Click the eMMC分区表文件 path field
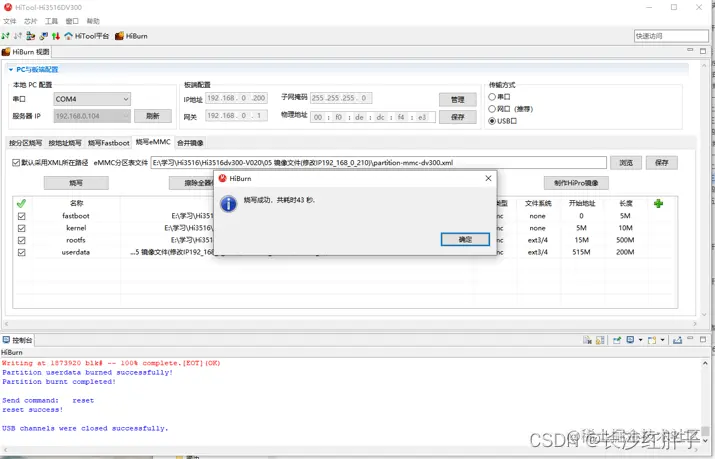This screenshot has height=459, width=715. [x=378, y=163]
